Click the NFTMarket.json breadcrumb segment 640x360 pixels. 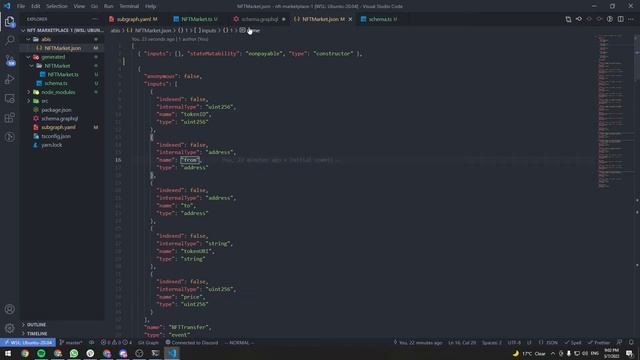pos(150,31)
